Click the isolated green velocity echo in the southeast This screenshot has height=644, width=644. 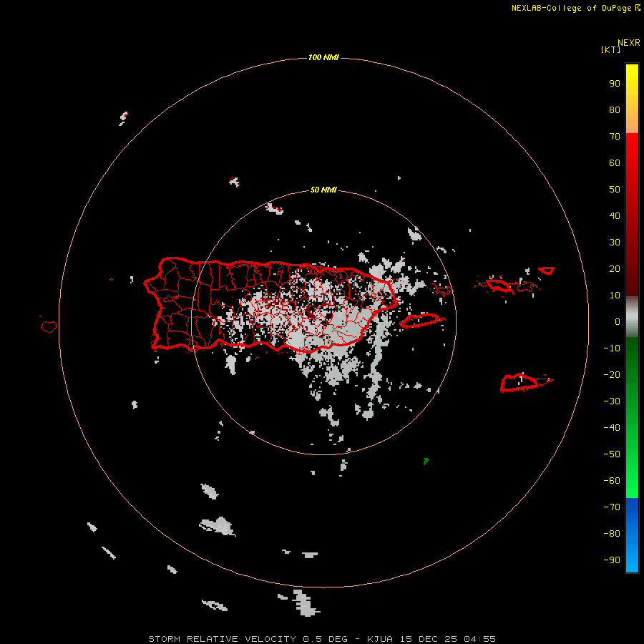(x=426, y=462)
